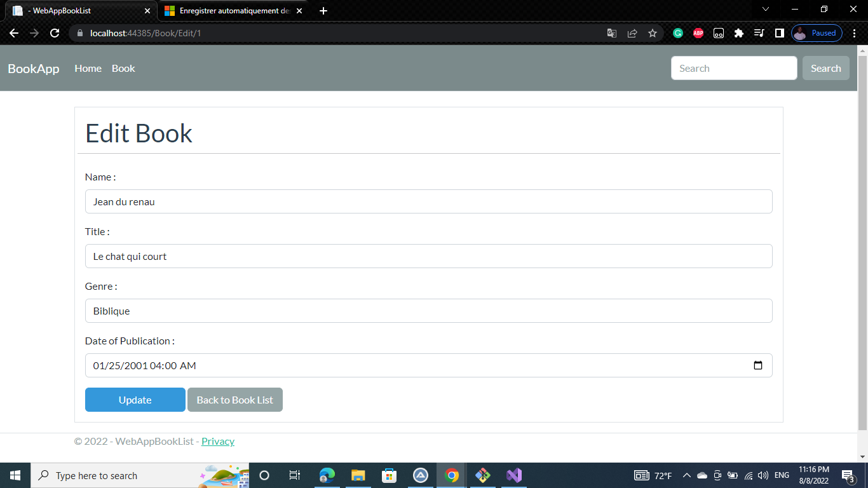Close the WebAppBookList tab
868x488 pixels.
147,11
